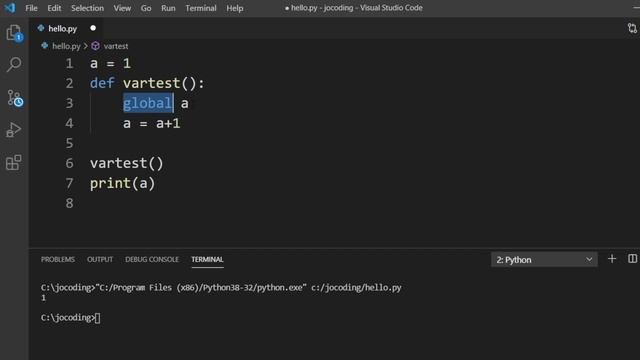Screen dimensions: 640x360
Task: Open the Source Control view
Action: tap(15, 98)
